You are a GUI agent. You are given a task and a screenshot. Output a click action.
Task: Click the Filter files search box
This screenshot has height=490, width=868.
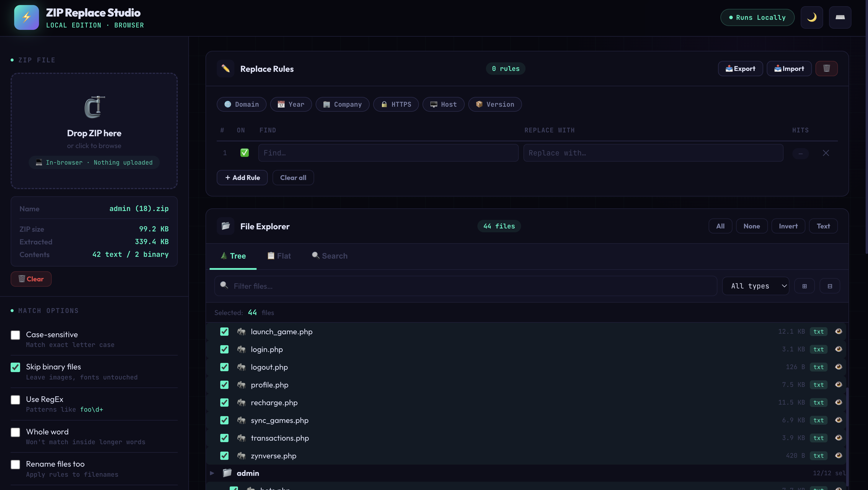pos(466,286)
